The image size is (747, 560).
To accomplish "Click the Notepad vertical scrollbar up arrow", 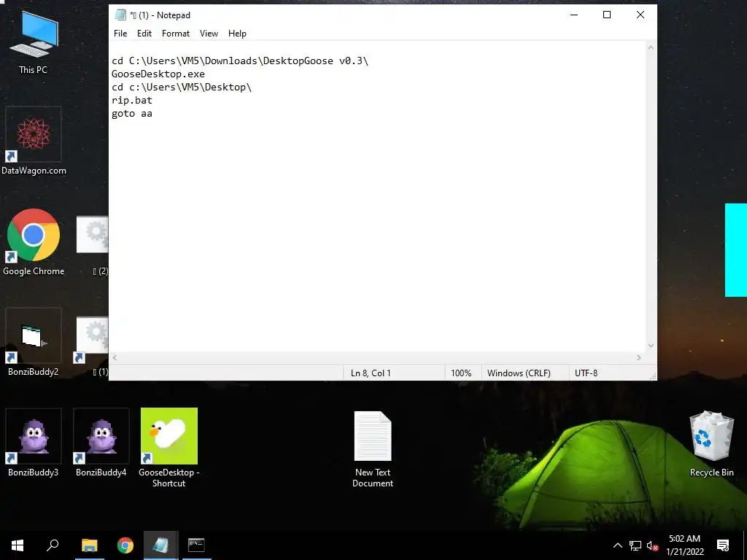I will (x=651, y=47).
